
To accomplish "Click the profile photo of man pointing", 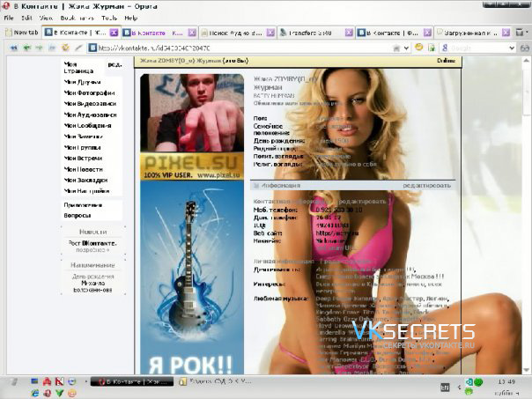I will [x=192, y=113].
